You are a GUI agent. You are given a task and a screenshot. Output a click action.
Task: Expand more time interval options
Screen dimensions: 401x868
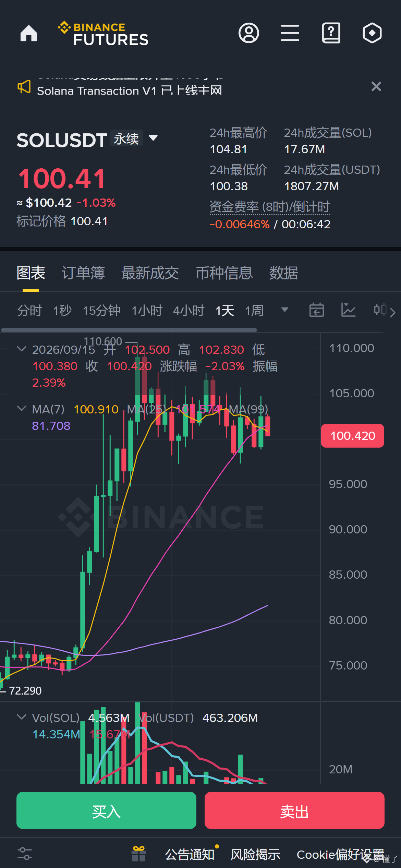tap(284, 310)
